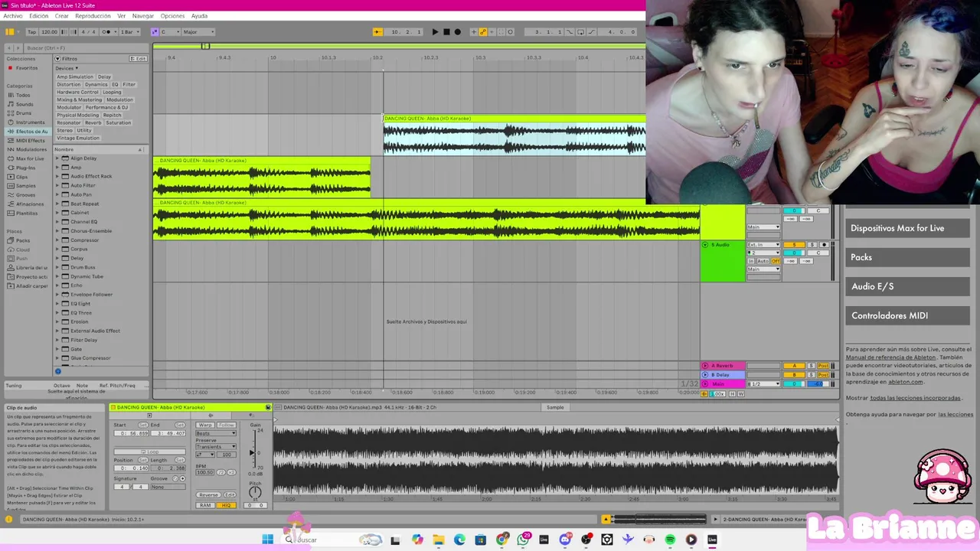This screenshot has width=980, height=551.
Task: Click the Tap tempo button
Action: (31, 31)
